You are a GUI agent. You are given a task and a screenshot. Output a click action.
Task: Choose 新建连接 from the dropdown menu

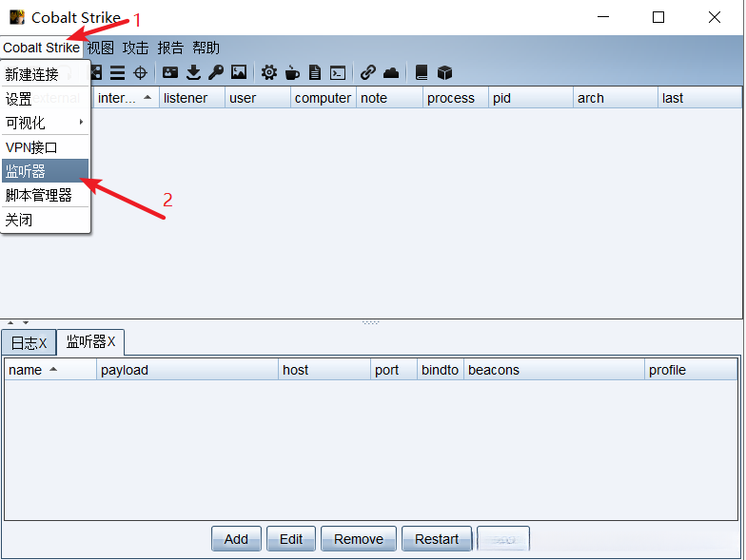click(46, 74)
